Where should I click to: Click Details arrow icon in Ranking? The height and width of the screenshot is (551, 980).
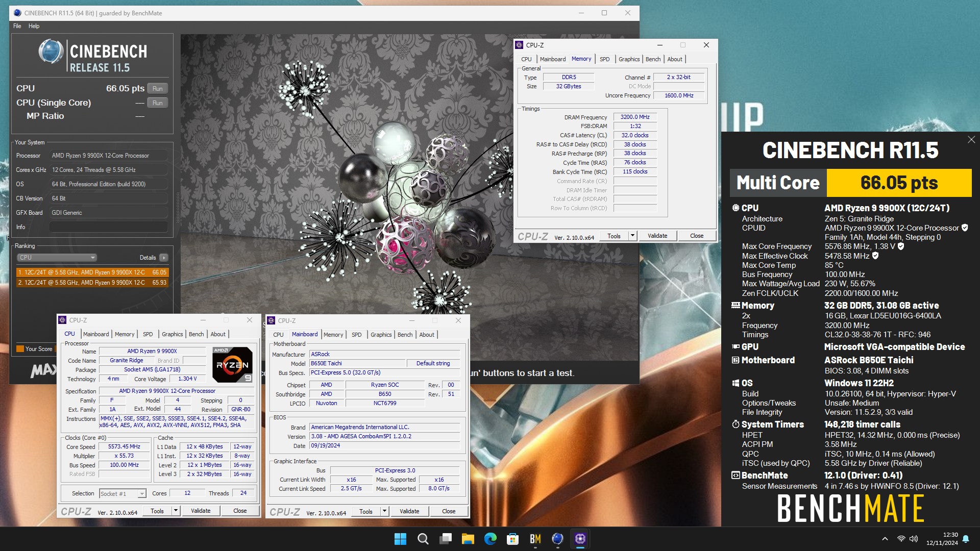(x=164, y=258)
